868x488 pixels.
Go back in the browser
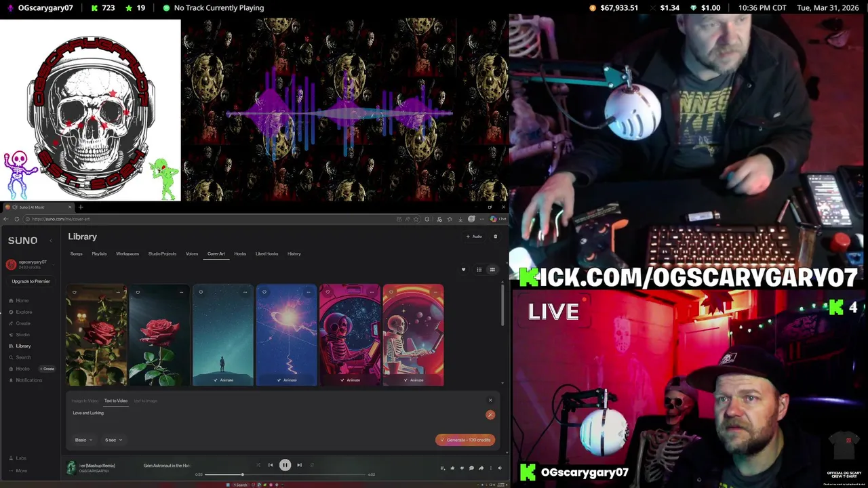(6, 219)
